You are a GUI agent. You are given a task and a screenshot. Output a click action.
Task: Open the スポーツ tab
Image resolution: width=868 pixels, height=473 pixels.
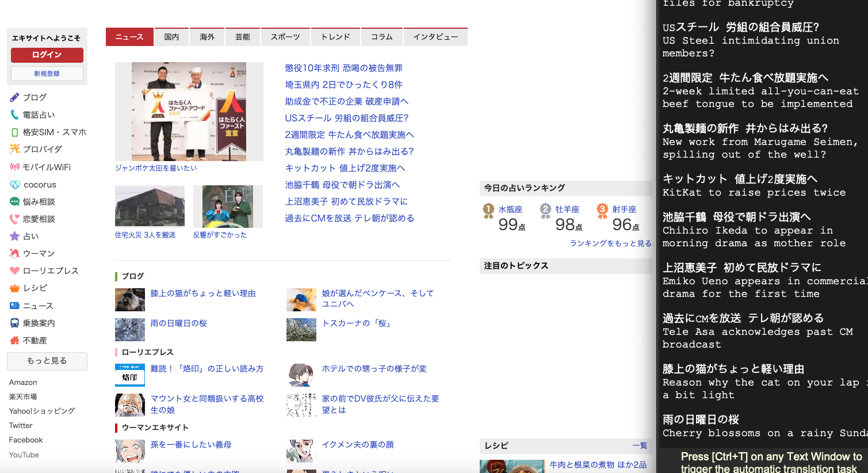(x=285, y=37)
